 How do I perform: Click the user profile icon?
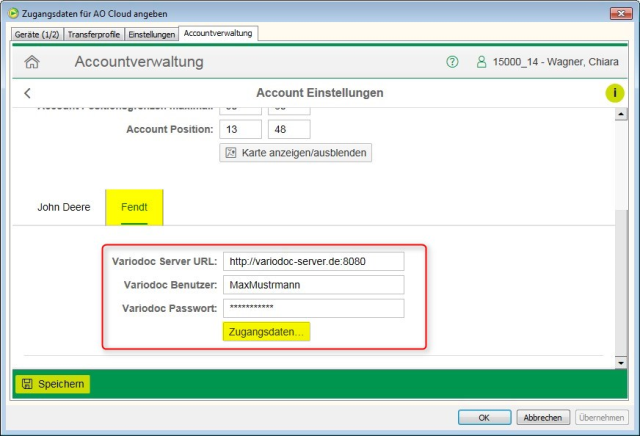pyautogui.click(x=481, y=62)
